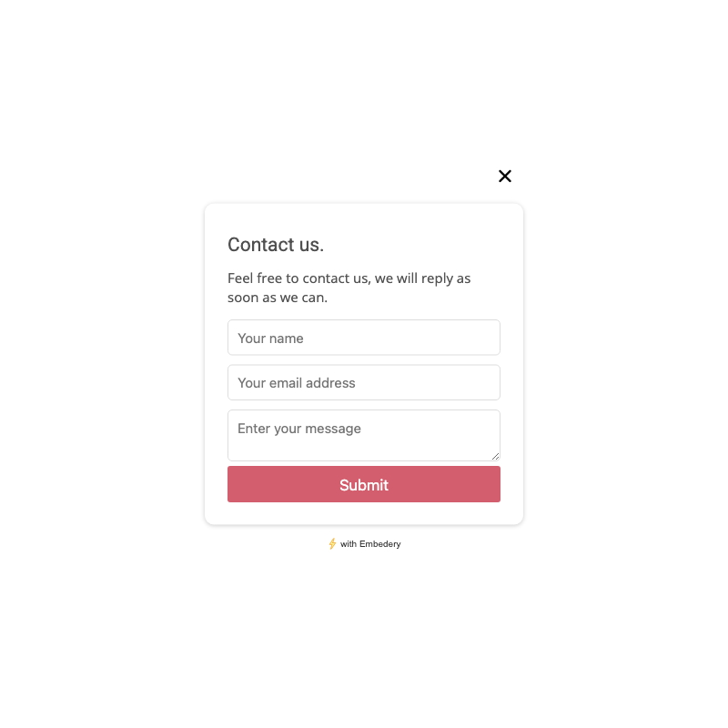Submit the contact form

pyautogui.click(x=363, y=484)
